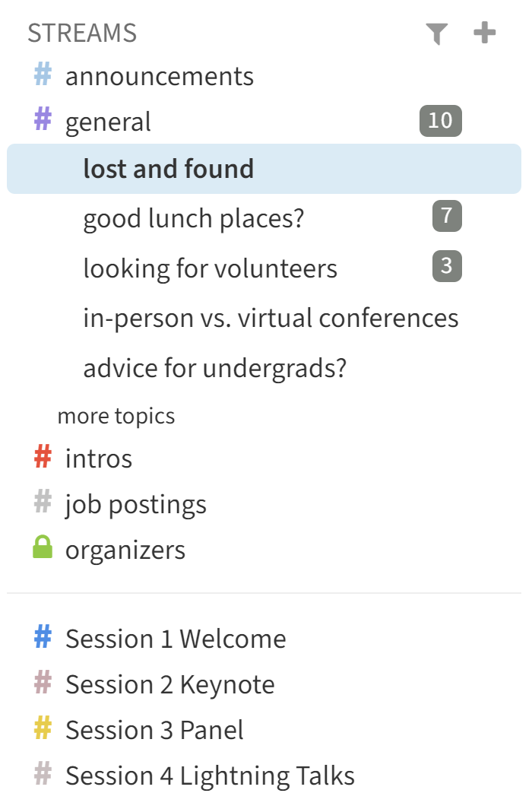532x809 pixels.
Task: Click the announcements stream hash icon
Action: (x=43, y=76)
